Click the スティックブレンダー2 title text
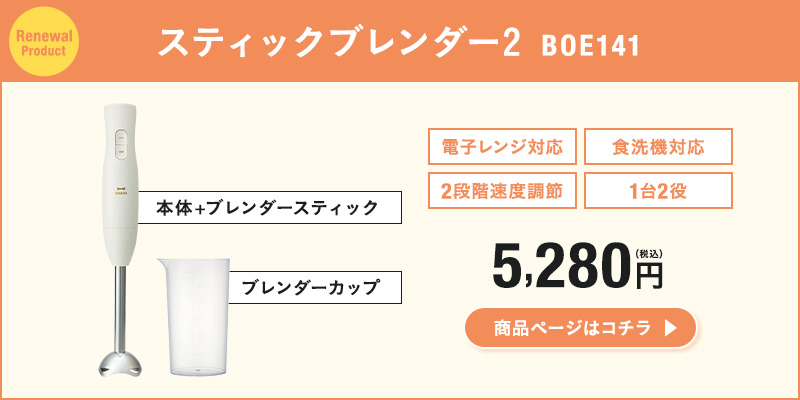The height and width of the screenshot is (400, 800). point(338,43)
